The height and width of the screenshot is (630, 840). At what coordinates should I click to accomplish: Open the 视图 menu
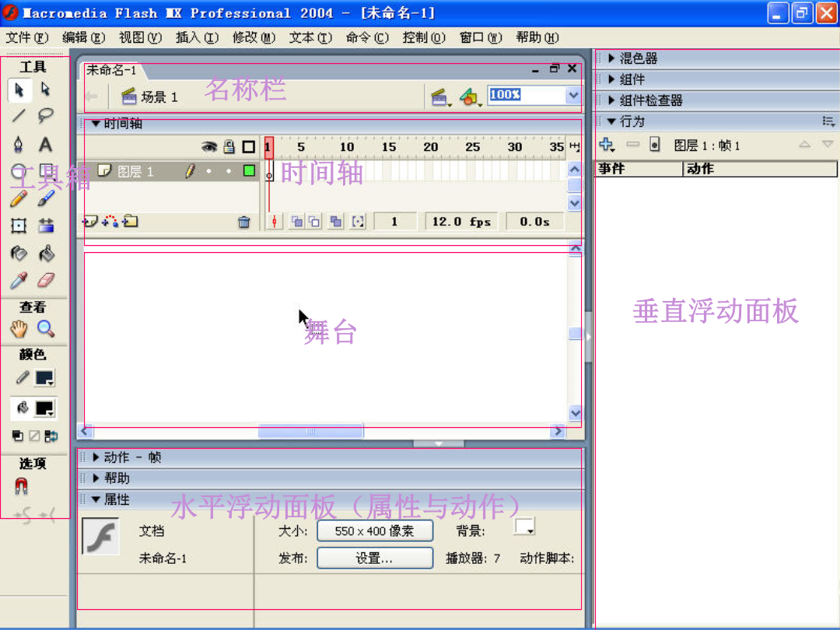[x=140, y=37]
